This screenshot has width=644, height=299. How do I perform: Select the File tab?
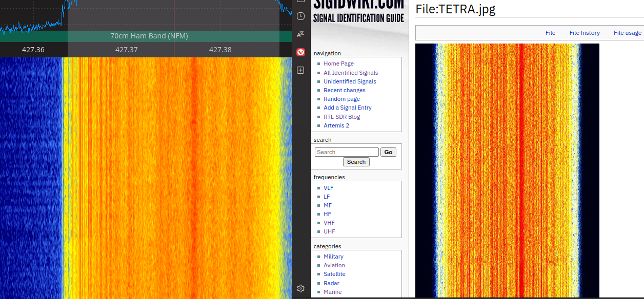[550, 33]
